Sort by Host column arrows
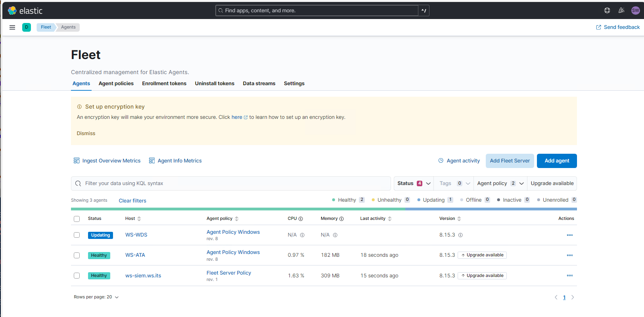This screenshot has width=644, height=317. click(x=139, y=219)
